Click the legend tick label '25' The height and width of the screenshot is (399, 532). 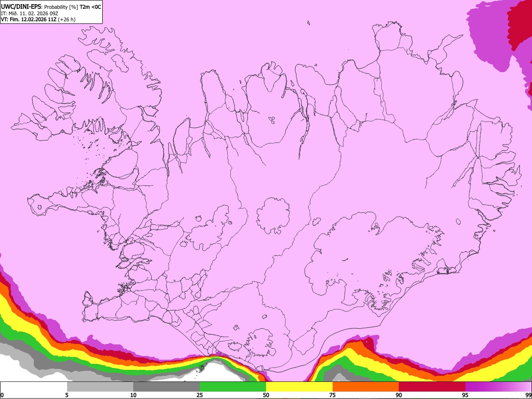(x=200, y=395)
